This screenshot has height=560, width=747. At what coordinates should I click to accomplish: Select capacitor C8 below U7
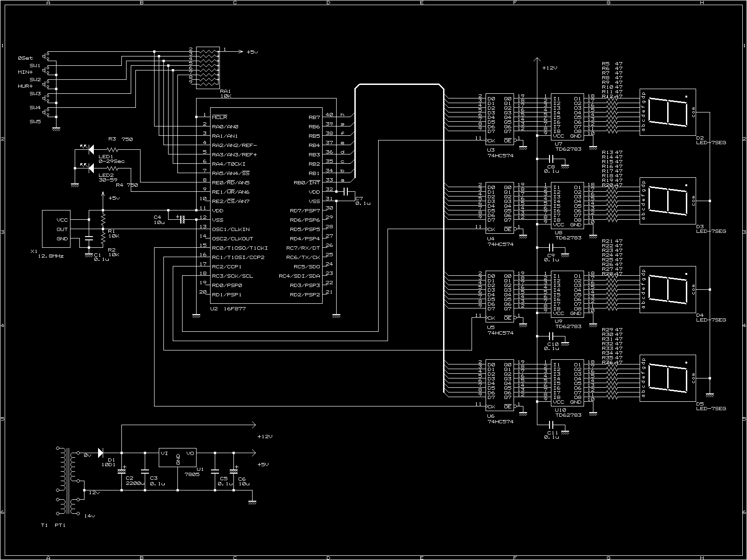(551, 159)
